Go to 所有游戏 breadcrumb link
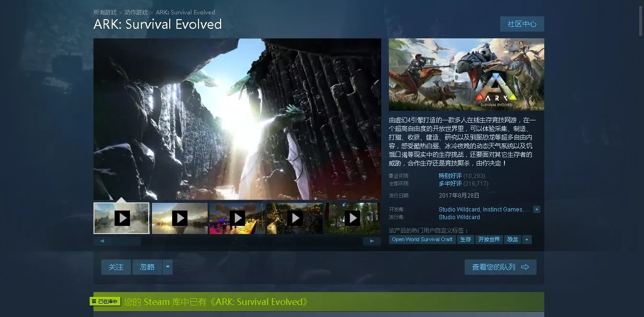Image resolution: width=644 pixels, height=317 pixels. (105, 12)
